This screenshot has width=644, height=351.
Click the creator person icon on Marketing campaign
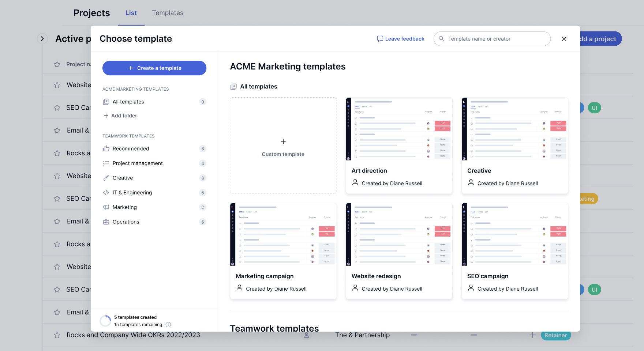point(239,288)
